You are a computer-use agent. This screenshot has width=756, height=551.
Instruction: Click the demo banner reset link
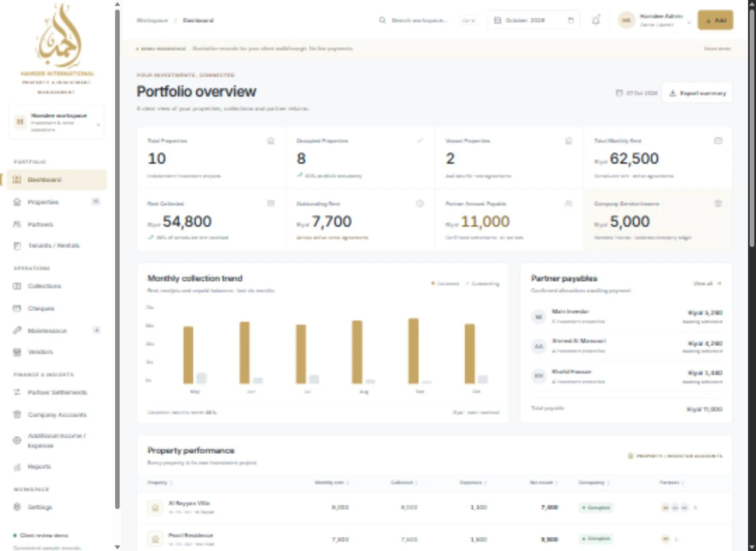pos(717,48)
